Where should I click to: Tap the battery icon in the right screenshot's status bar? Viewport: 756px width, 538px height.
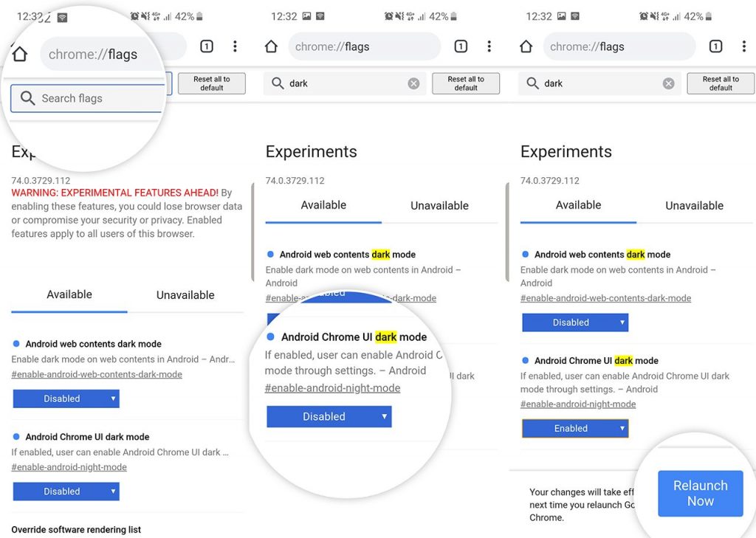(x=708, y=16)
